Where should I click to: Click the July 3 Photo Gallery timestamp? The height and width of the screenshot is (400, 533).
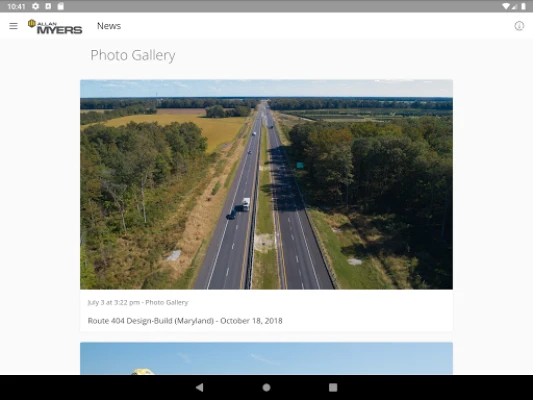coord(138,302)
